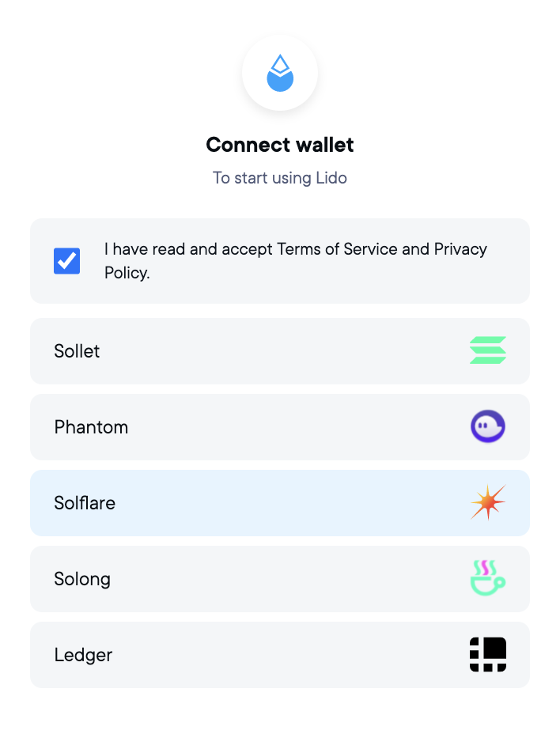This screenshot has height=734, width=560.
Task: Click the Sollet wallet name label
Action: pos(78,351)
